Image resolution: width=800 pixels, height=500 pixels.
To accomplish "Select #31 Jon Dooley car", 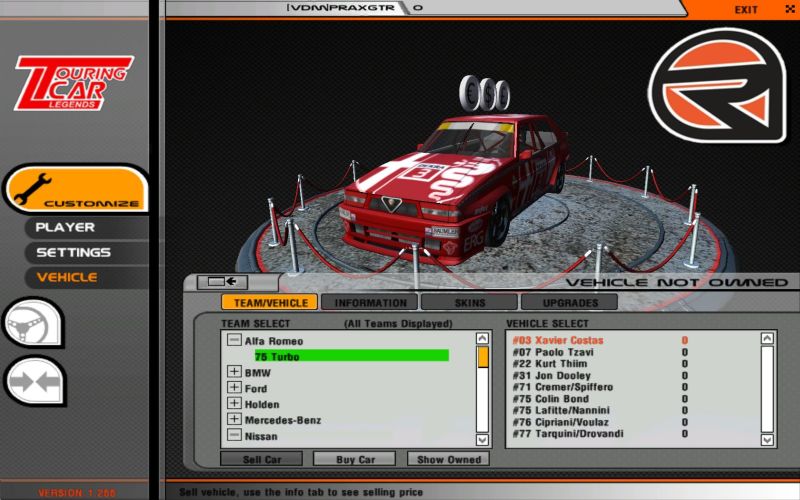I will [x=601, y=376].
